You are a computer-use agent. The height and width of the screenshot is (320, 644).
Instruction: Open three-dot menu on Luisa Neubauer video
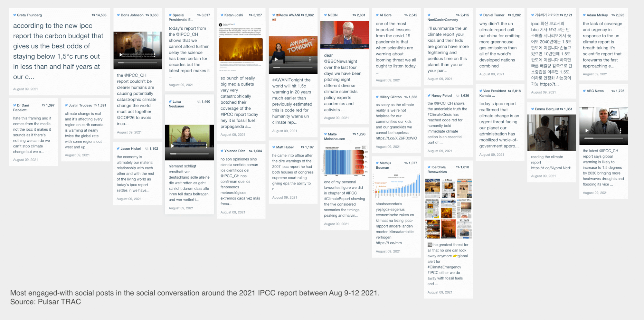[206, 146]
